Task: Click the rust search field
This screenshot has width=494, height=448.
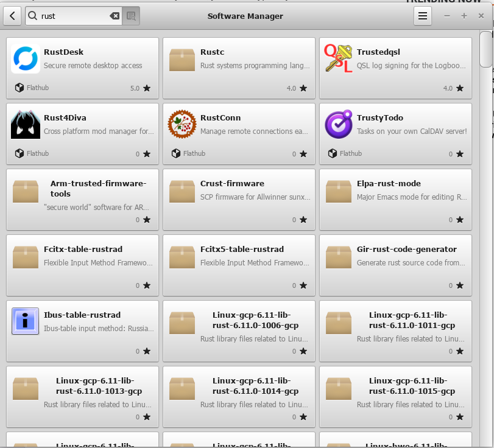Action: tap(74, 16)
